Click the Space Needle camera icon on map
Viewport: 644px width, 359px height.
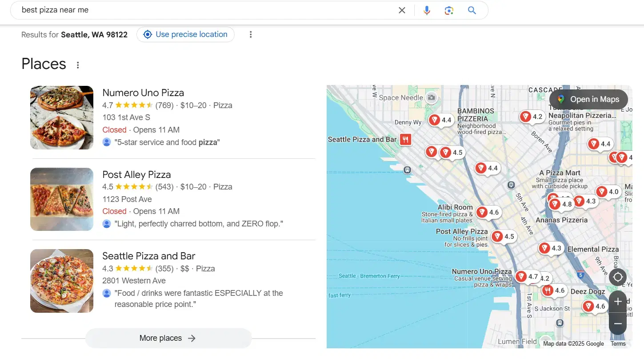[431, 97]
